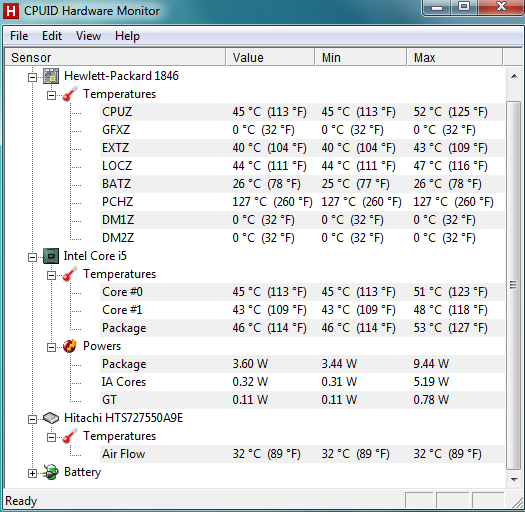Select the DM1Z temperature row
Image resolution: width=525 pixels, height=512 pixels.
point(302,220)
